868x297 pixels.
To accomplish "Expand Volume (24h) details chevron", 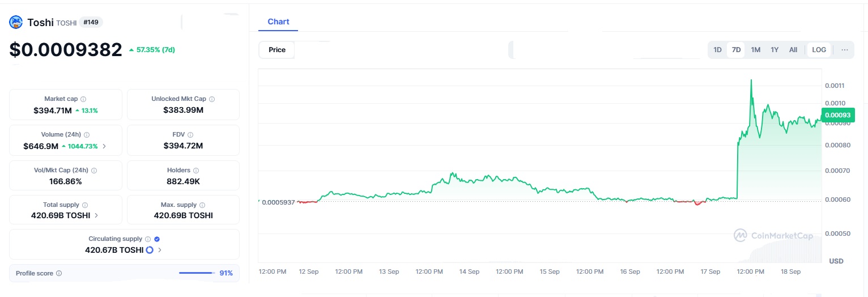I will click(104, 146).
